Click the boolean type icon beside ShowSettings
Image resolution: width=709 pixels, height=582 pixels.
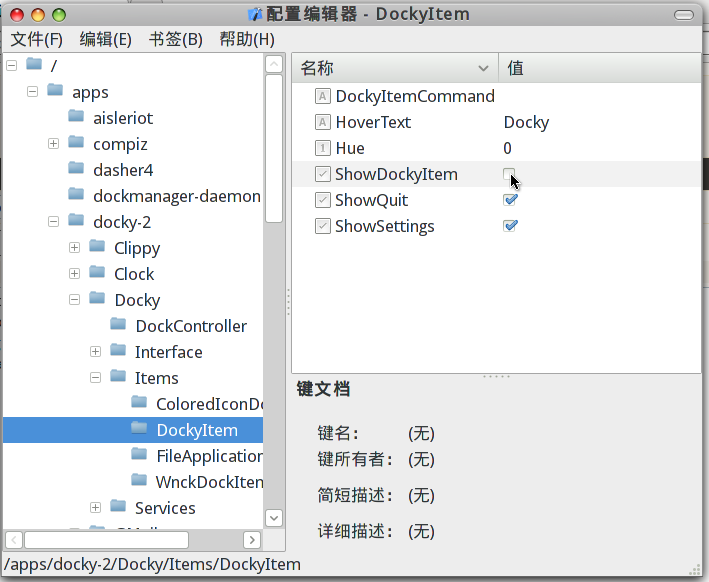(322, 226)
